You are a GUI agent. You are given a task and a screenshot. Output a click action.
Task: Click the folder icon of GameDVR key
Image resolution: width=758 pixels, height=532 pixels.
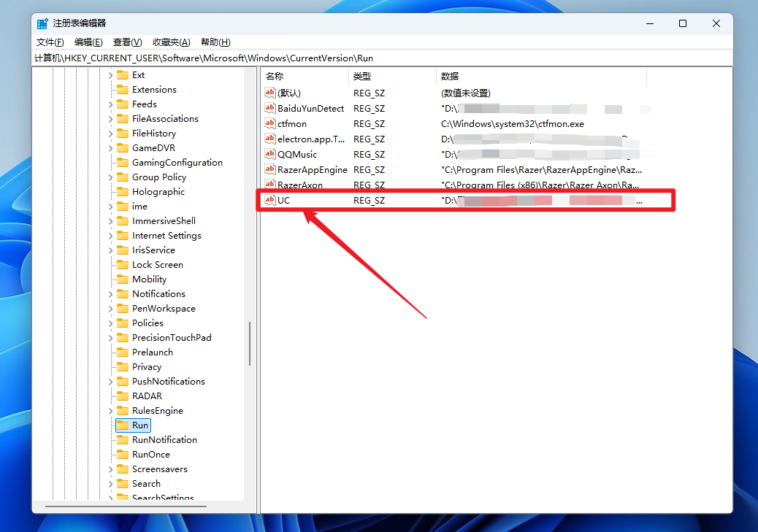click(x=123, y=148)
